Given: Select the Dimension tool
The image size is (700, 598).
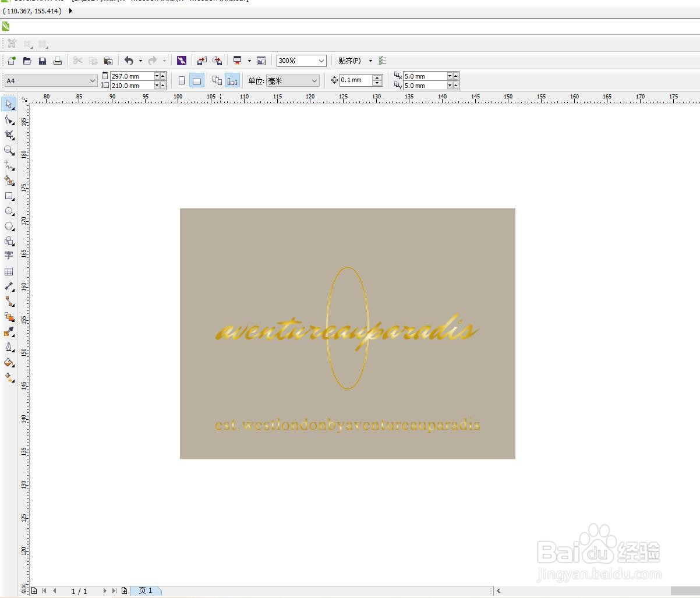Looking at the screenshot, I should (9, 286).
